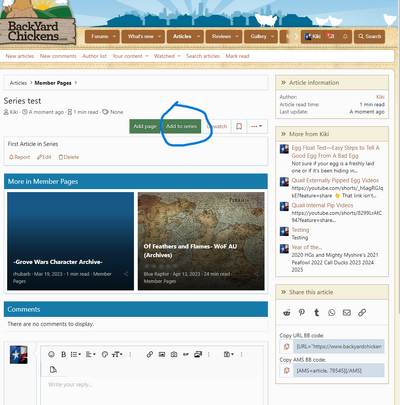This screenshot has height=405, width=400.
Task: Toggle the preview icon in the editor
Action: [53, 369]
